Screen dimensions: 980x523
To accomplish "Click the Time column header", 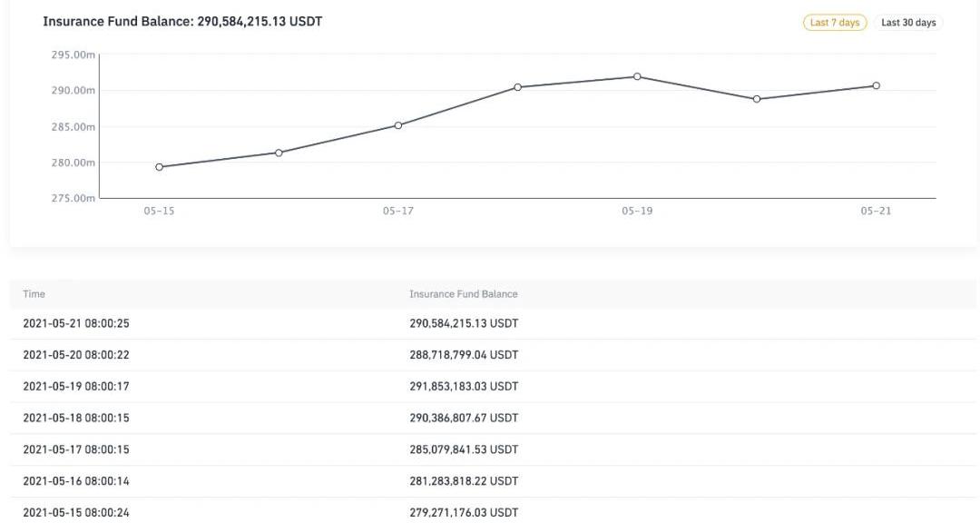I will coord(34,294).
